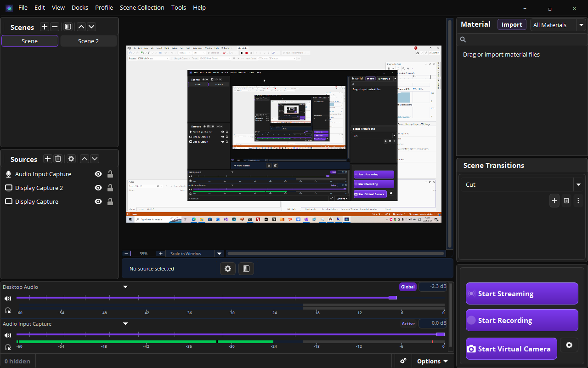Viewport: 588px width, 368px height.
Task: Lock the Audio Input Capture source
Action: tap(110, 174)
